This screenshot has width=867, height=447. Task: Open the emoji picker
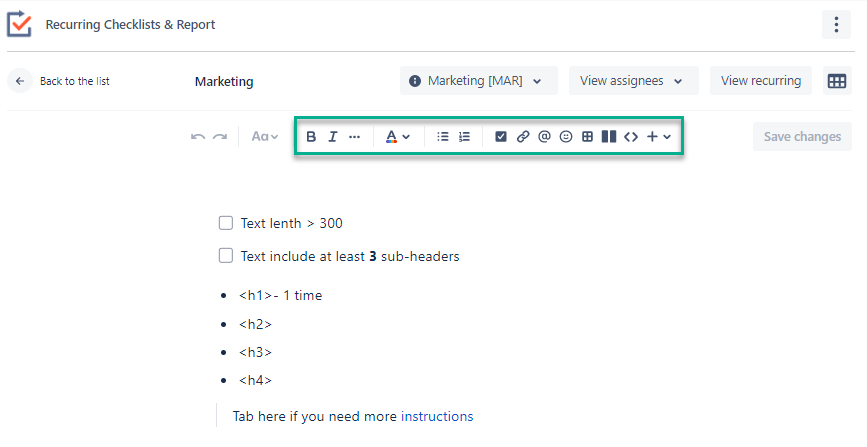[566, 137]
